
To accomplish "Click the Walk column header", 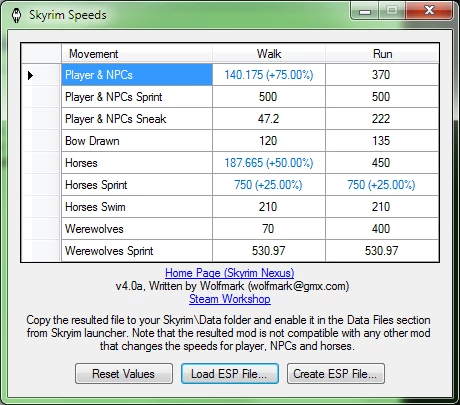I will [x=269, y=54].
